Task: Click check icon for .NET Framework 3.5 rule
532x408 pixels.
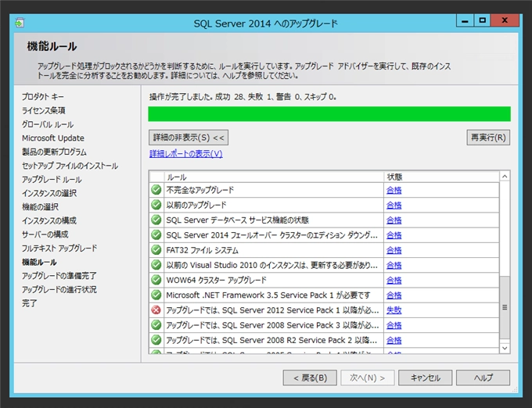Action: tap(156, 295)
